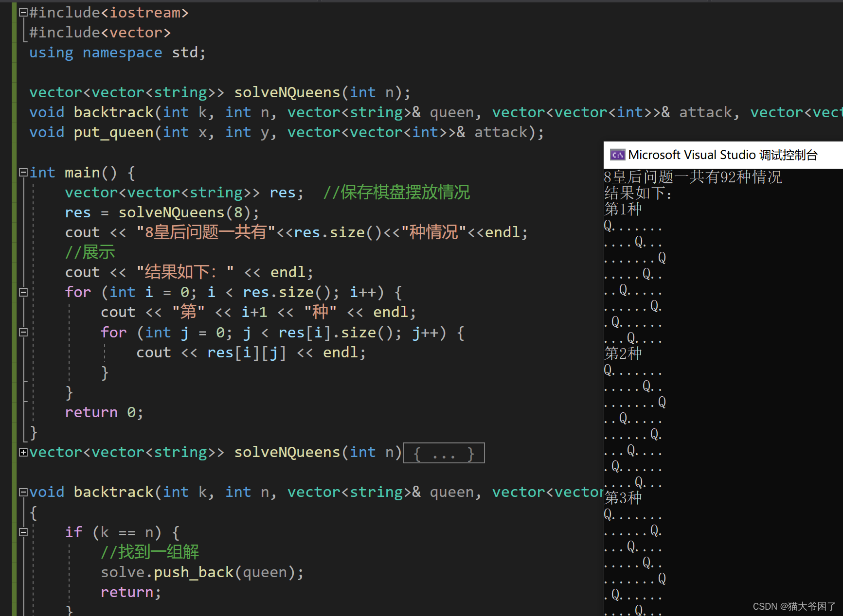Click console heading '第3种'

[623, 498]
